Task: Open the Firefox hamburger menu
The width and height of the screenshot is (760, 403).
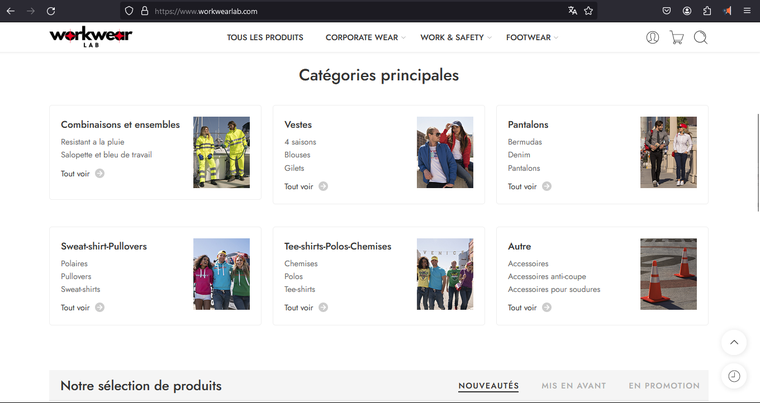Action: 747,11
